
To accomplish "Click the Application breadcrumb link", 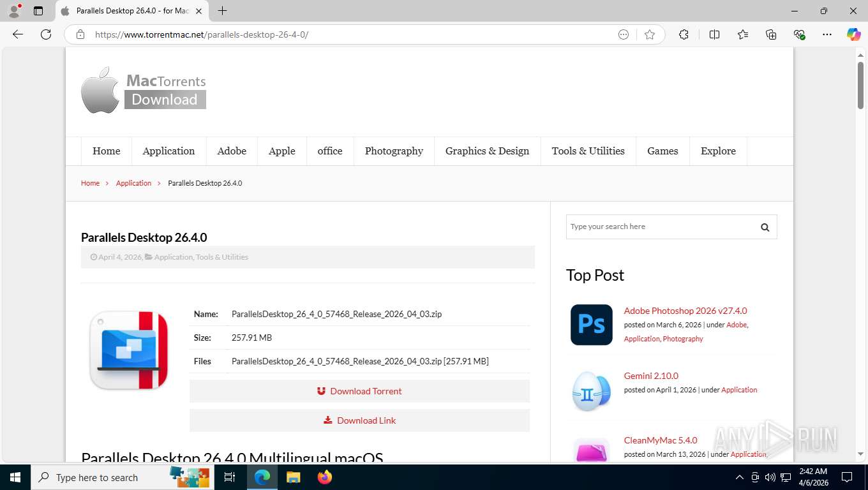I will (133, 183).
